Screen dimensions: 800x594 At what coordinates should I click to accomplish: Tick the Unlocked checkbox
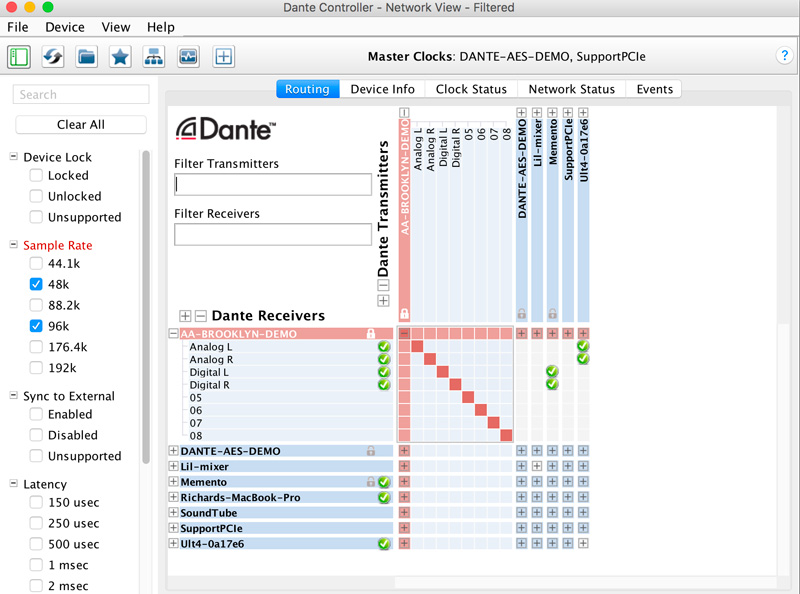coord(36,196)
